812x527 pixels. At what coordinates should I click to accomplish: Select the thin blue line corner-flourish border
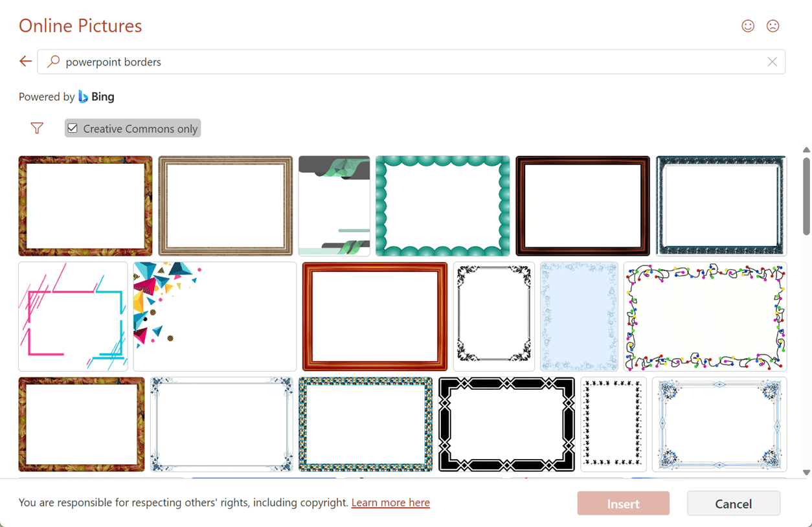[221, 424]
